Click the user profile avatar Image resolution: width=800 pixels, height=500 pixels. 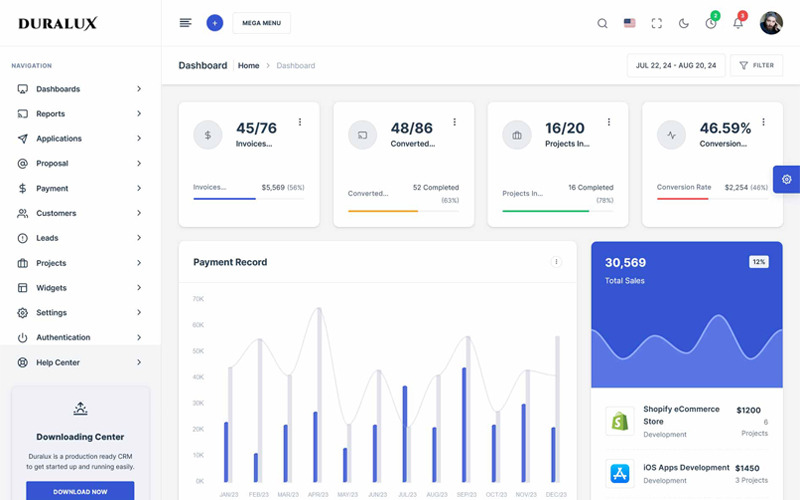(771, 23)
